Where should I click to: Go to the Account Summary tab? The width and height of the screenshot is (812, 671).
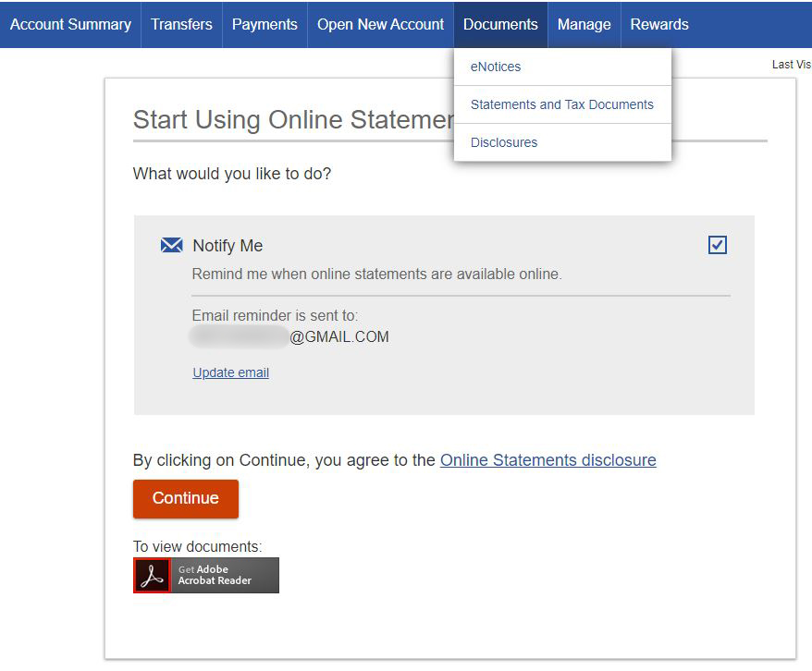pyautogui.click(x=70, y=25)
